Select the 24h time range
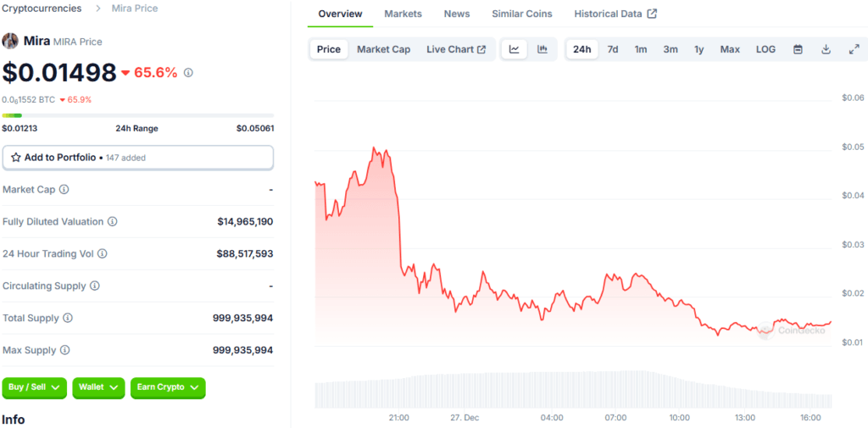This screenshot has width=868, height=428. 581,49
